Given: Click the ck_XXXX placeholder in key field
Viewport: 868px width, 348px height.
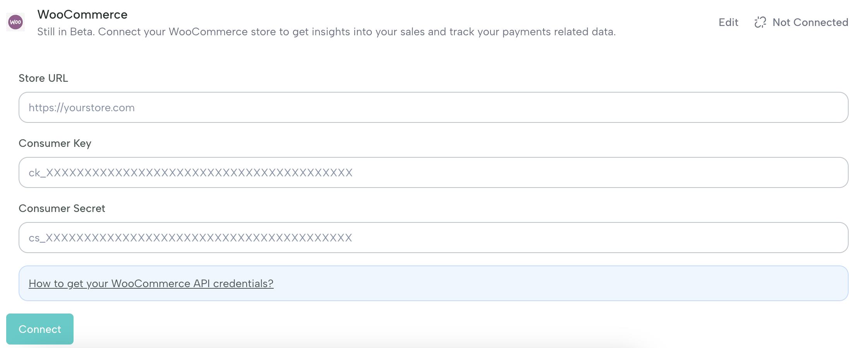Looking at the screenshot, I should [190, 172].
